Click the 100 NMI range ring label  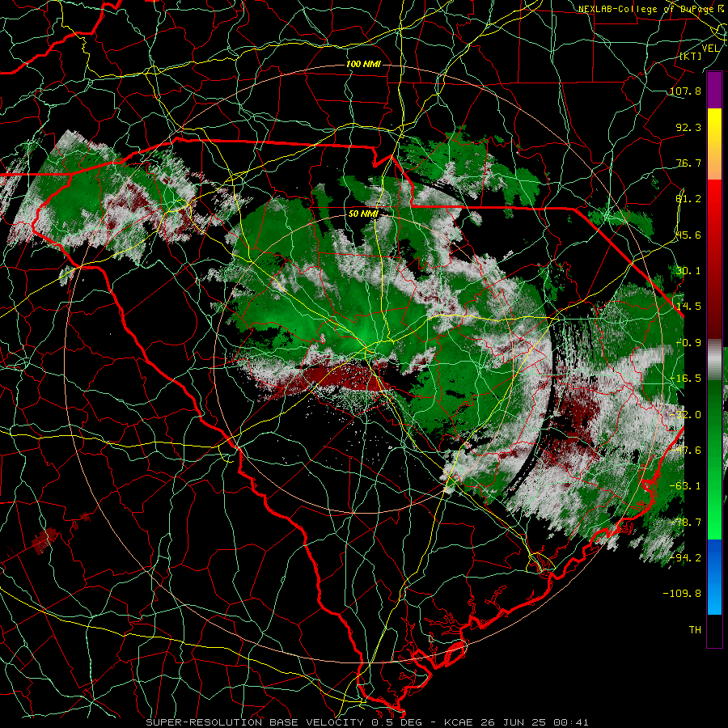[363, 64]
